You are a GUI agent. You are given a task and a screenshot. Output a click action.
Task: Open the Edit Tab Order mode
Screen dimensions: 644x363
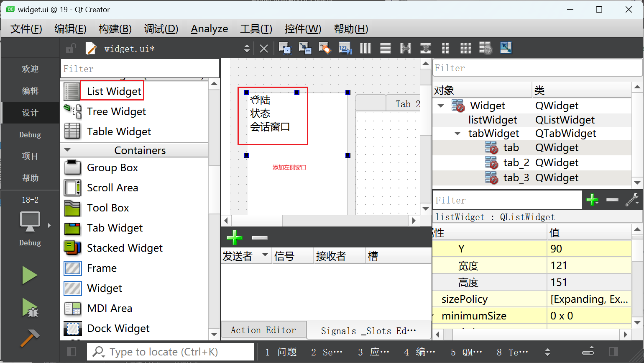(345, 48)
